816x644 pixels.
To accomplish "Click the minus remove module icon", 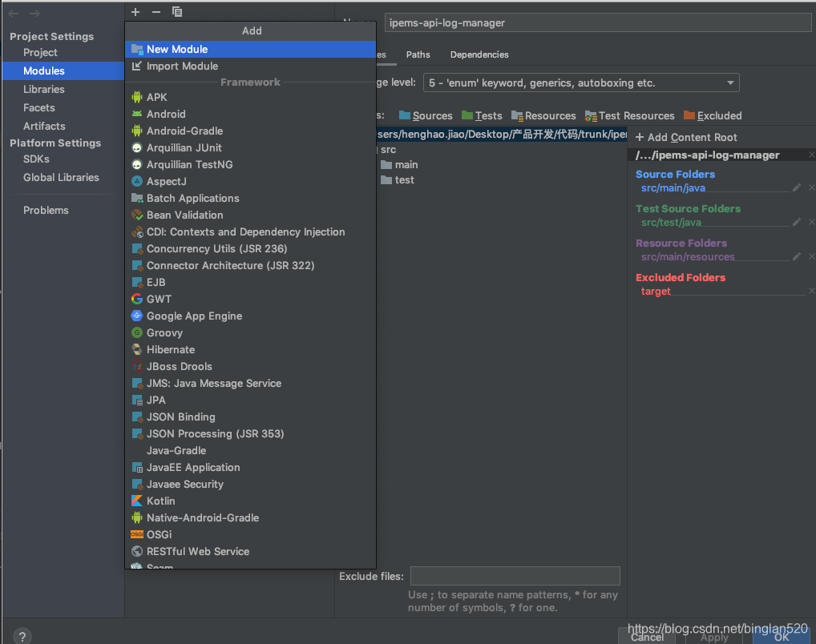I will [x=156, y=12].
